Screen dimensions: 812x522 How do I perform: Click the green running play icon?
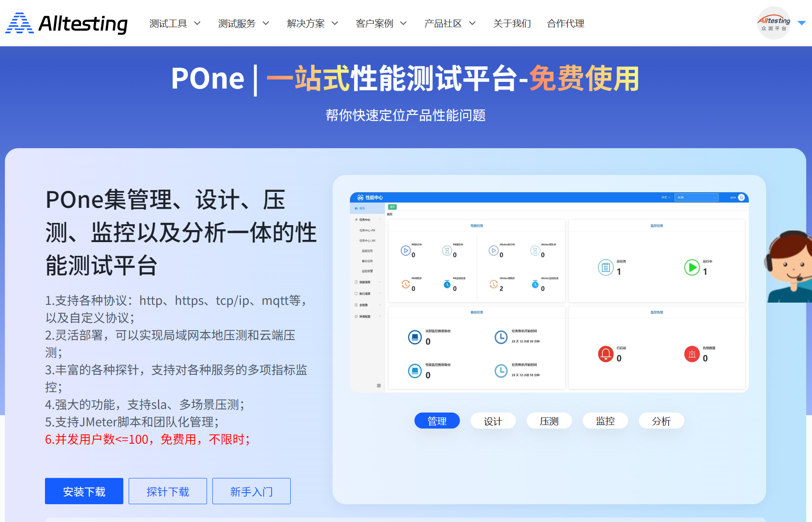pyautogui.click(x=692, y=267)
